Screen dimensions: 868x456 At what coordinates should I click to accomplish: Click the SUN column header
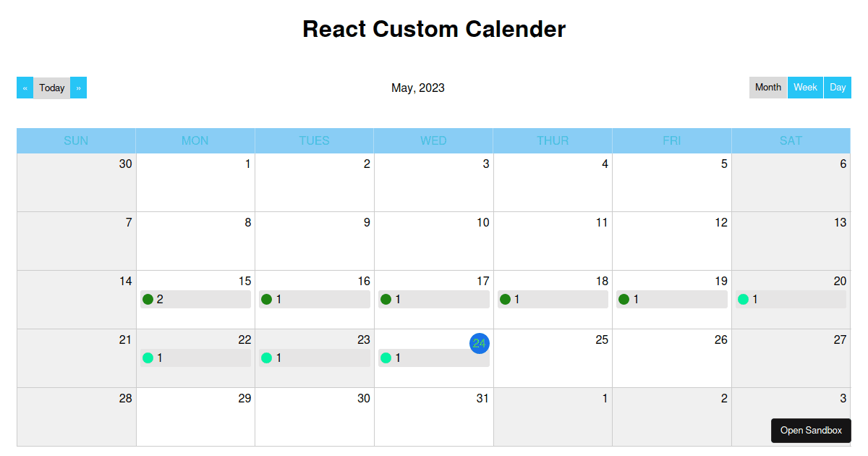point(76,140)
